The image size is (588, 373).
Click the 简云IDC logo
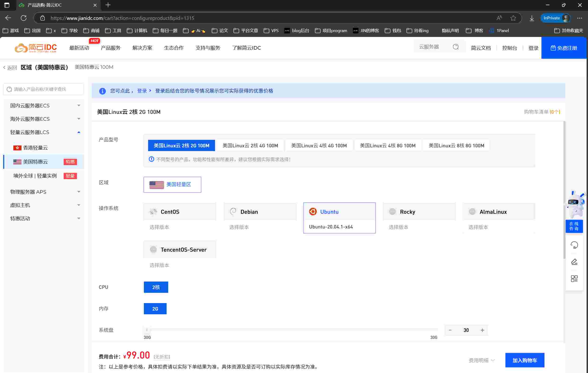point(36,48)
